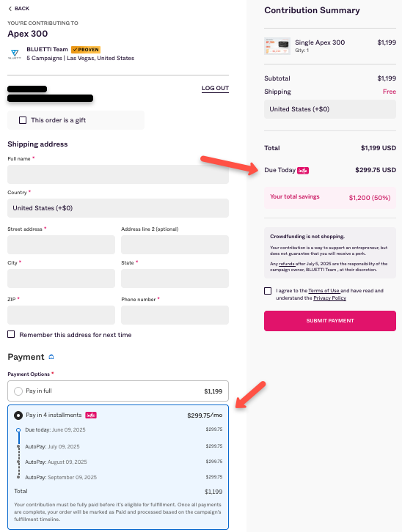Click the LOG OUT link

click(x=215, y=88)
